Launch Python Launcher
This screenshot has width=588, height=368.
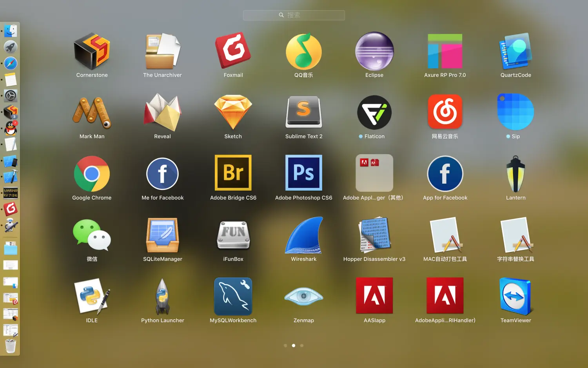[x=163, y=297]
